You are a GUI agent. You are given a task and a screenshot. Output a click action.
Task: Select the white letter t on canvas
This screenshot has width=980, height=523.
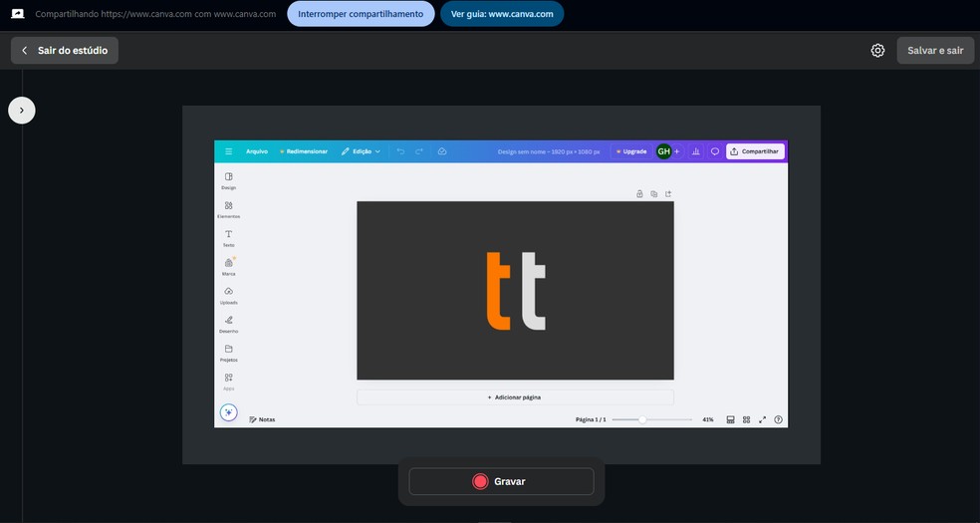click(534, 291)
